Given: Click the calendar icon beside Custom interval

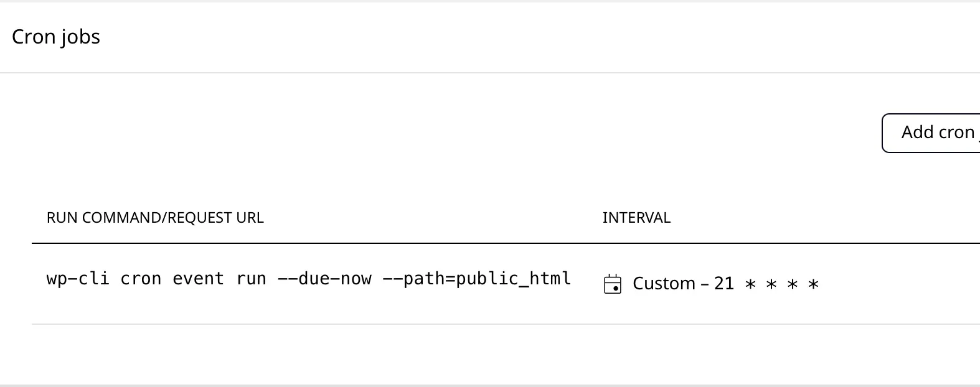Looking at the screenshot, I should tap(613, 284).
